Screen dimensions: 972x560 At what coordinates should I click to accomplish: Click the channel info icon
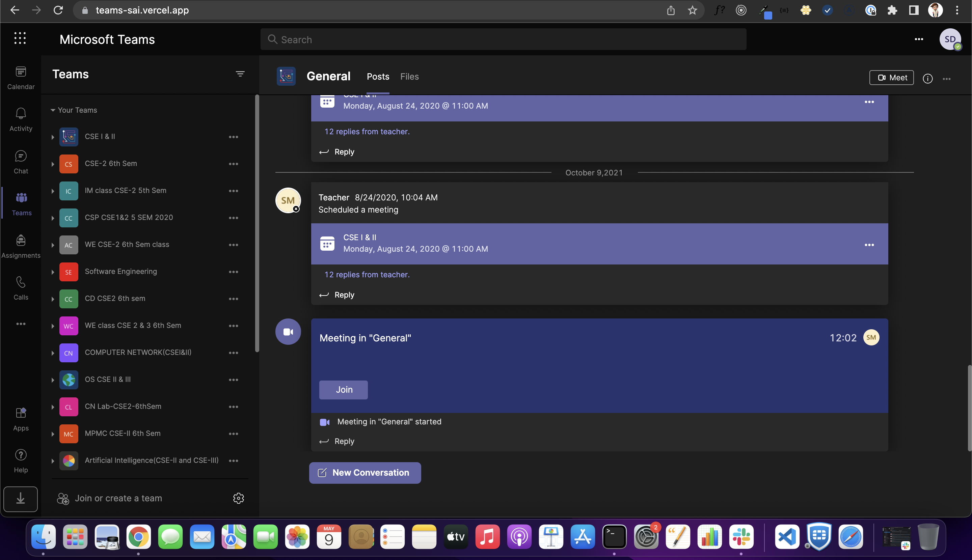click(x=927, y=79)
